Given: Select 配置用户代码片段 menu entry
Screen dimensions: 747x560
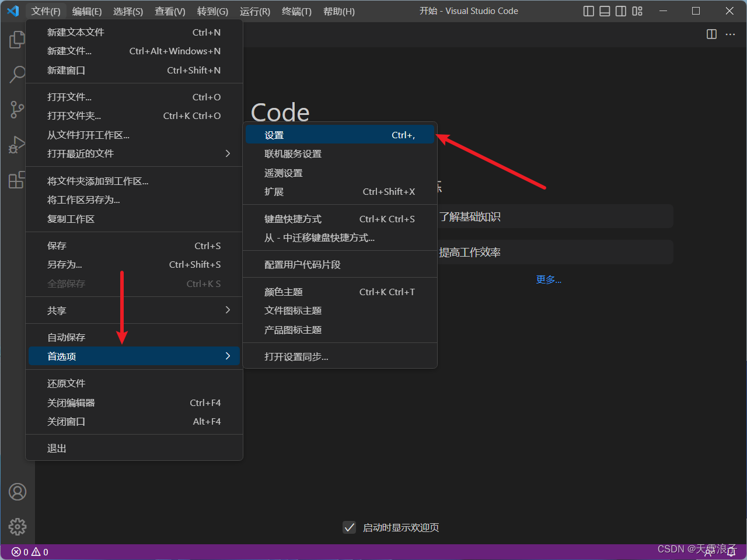Looking at the screenshot, I should point(340,264).
